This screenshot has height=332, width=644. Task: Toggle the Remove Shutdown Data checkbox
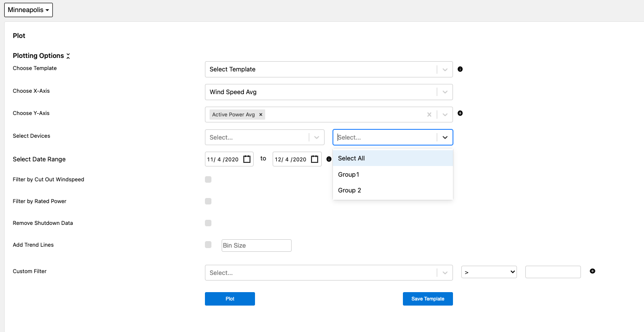click(x=208, y=223)
